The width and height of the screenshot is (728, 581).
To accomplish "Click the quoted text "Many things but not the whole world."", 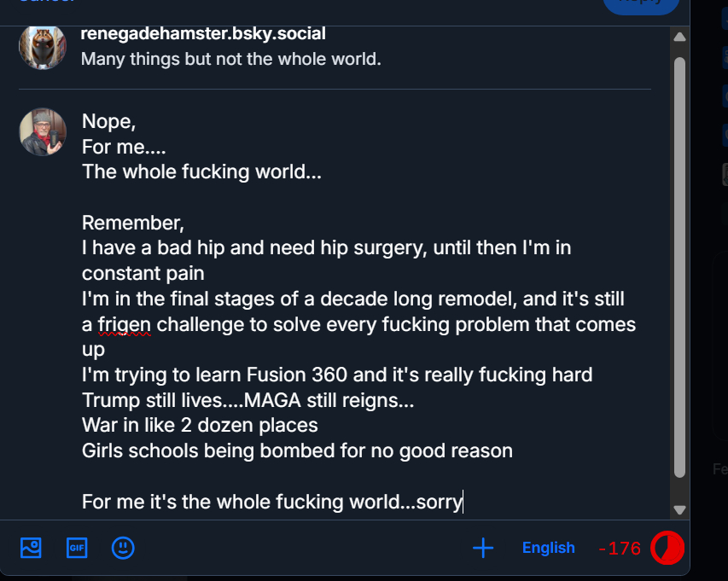I will click(x=230, y=60).
